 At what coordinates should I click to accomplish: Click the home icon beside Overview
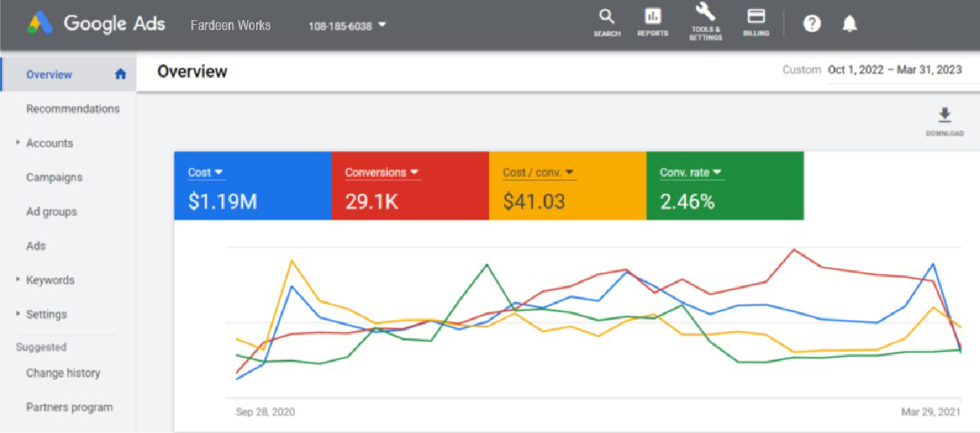click(x=120, y=74)
